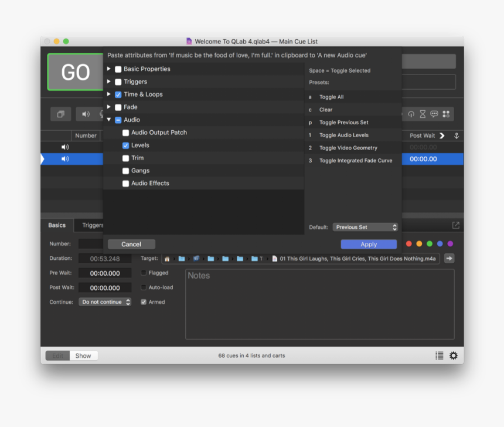
Task: Expand the Fade disclosure triangle
Action: pos(109,107)
